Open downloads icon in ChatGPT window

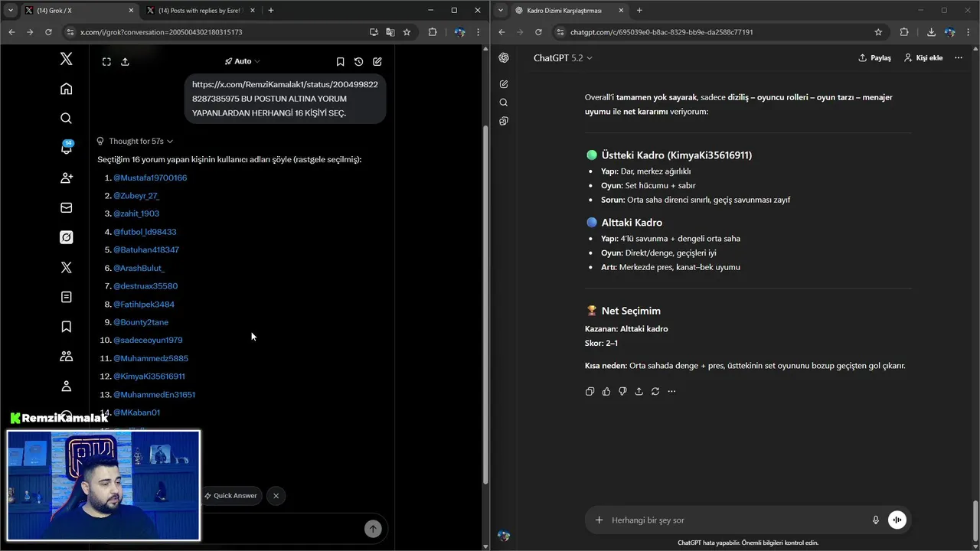[x=931, y=32]
